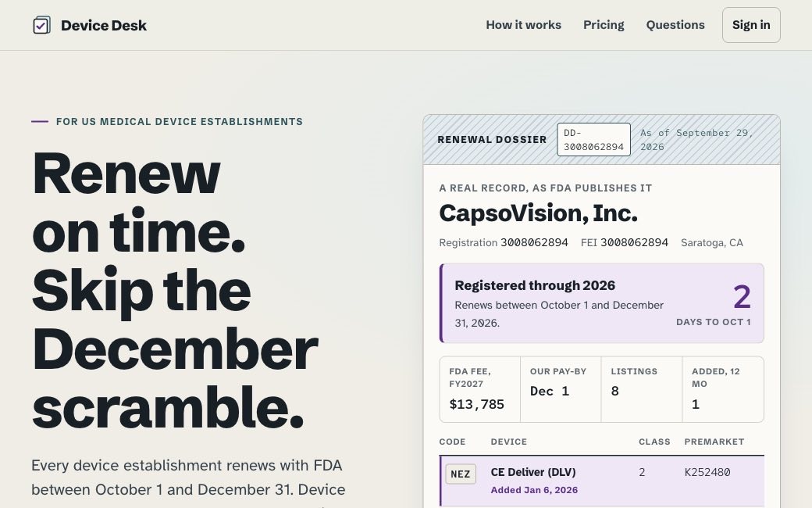Select the DD-3008062894 dossier ID badge

tap(593, 139)
